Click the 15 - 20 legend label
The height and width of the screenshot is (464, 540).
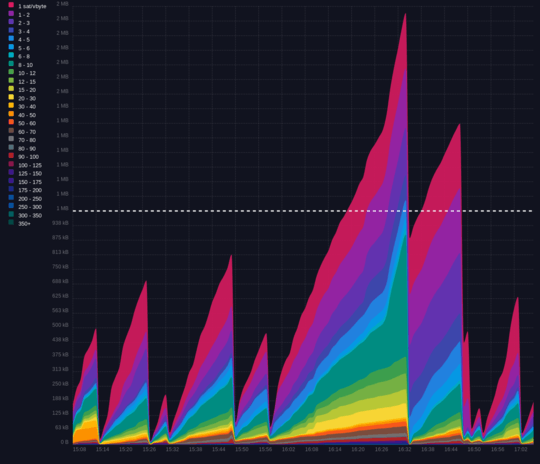click(27, 90)
